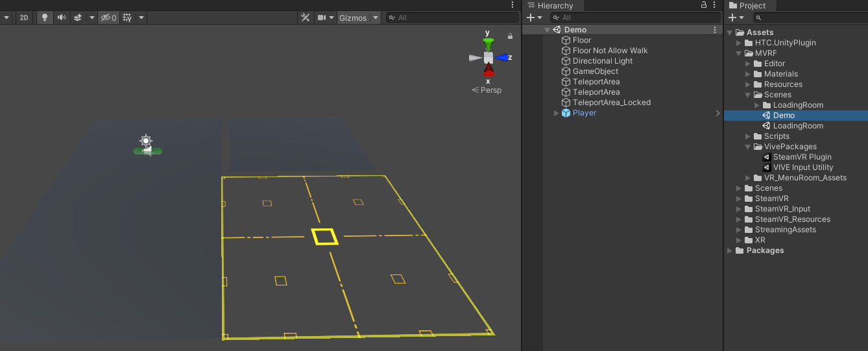The height and width of the screenshot is (351, 868).
Task: Open component editor tools wrench icon
Action: 306,18
